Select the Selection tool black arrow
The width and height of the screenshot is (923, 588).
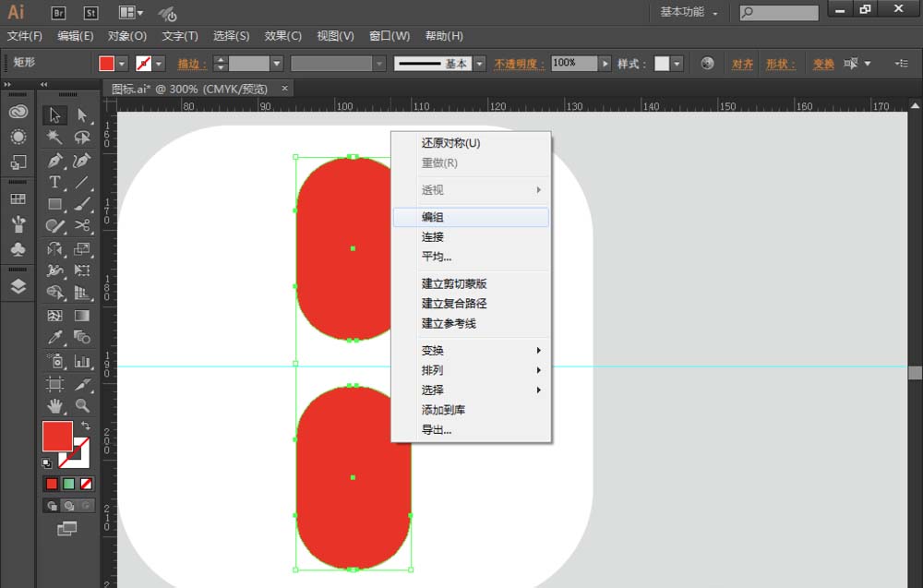(54, 114)
